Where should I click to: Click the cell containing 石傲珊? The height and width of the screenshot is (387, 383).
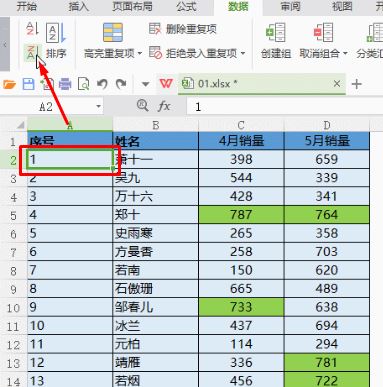(156, 289)
